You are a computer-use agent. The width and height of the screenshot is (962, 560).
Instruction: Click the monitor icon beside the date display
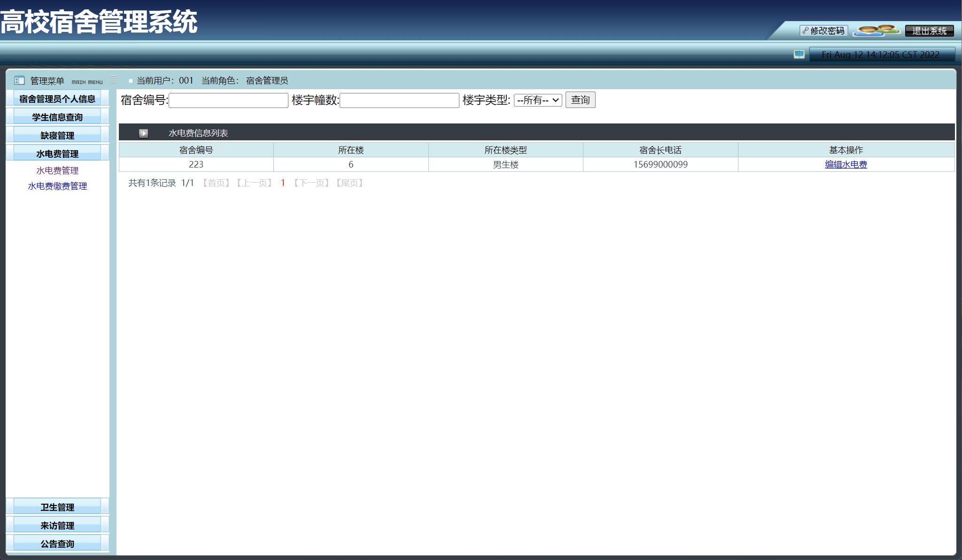[x=799, y=54]
